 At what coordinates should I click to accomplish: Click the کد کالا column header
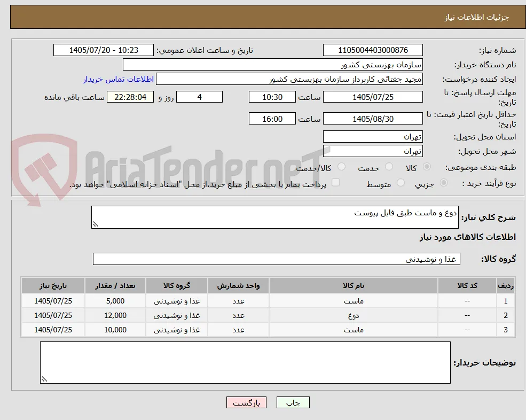(467, 285)
